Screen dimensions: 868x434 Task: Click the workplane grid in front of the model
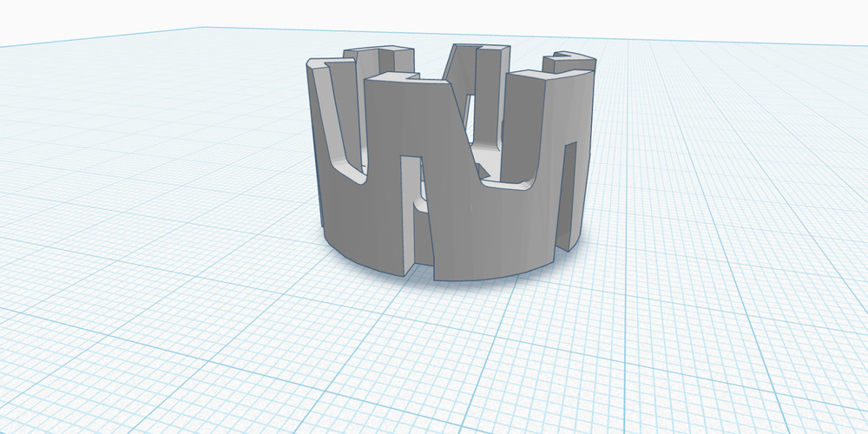pos(434,365)
